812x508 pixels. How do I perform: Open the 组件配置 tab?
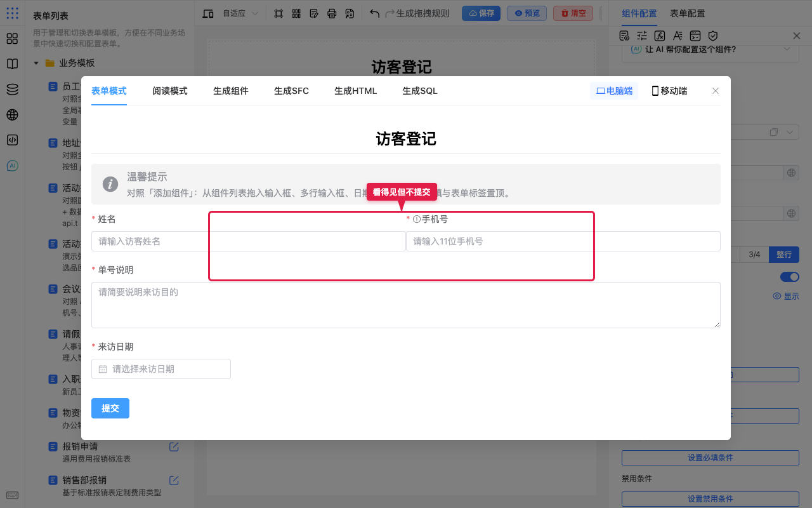click(x=639, y=13)
